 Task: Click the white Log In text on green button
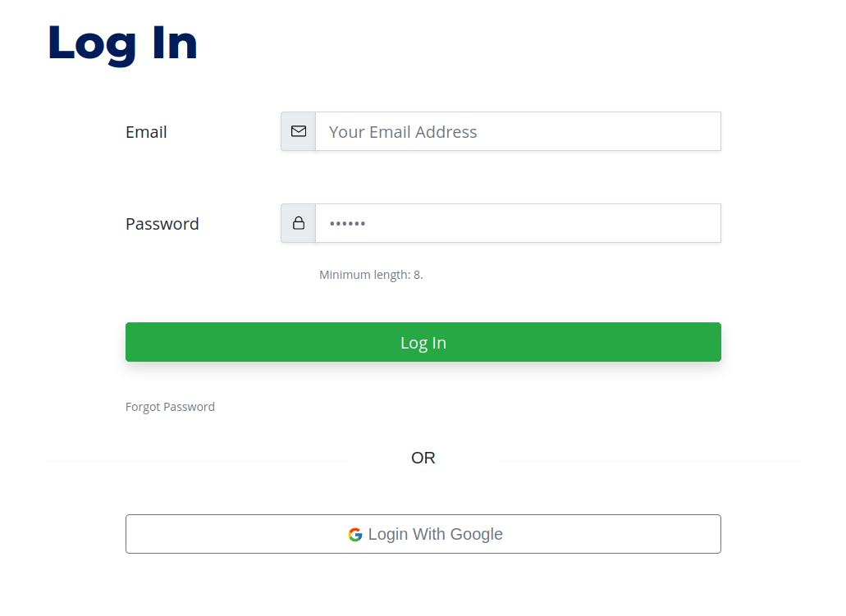[x=423, y=343]
